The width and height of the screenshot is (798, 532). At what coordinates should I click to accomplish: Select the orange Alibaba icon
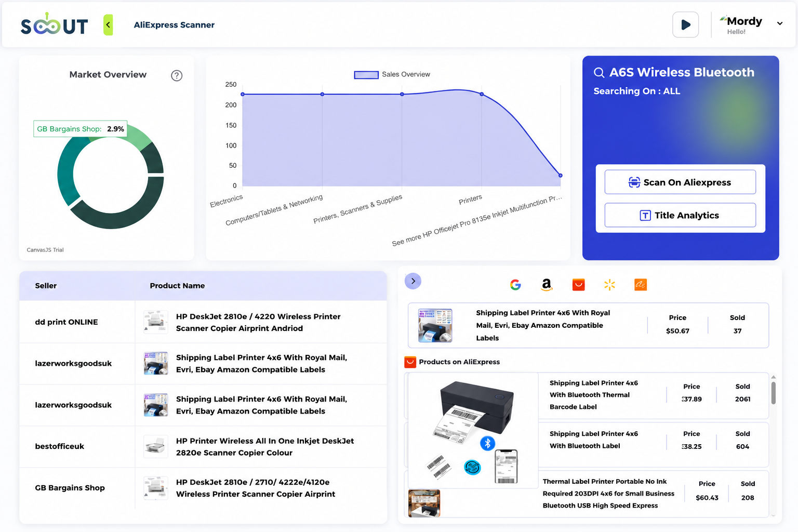tap(641, 285)
